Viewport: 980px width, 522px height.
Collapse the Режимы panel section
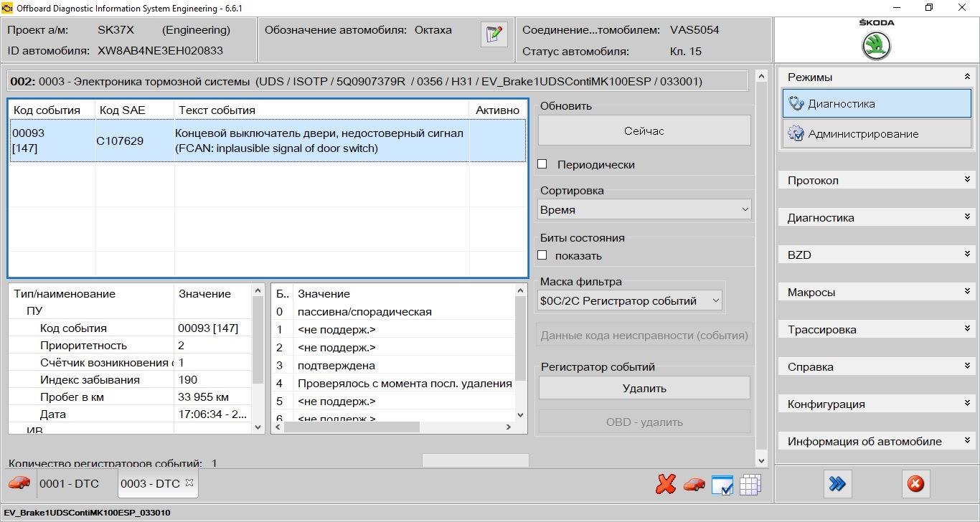876,77
